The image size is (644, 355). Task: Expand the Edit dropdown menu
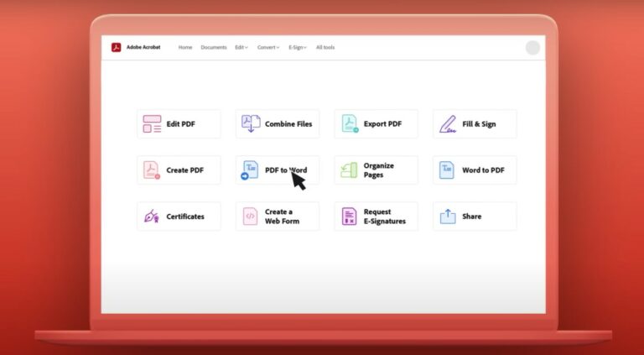click(x=241, y=48)
